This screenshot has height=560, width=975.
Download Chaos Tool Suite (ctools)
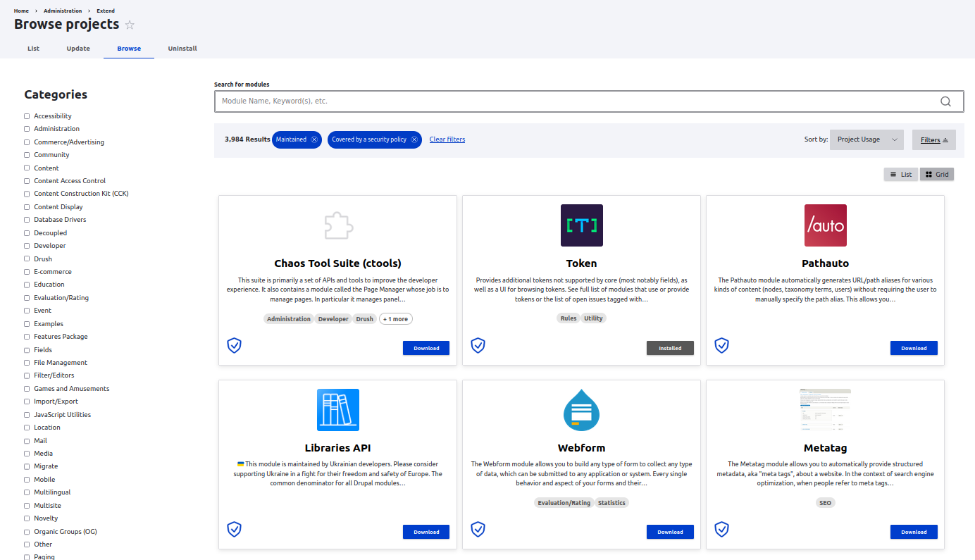pyautogui.click(x=426, y=348)
